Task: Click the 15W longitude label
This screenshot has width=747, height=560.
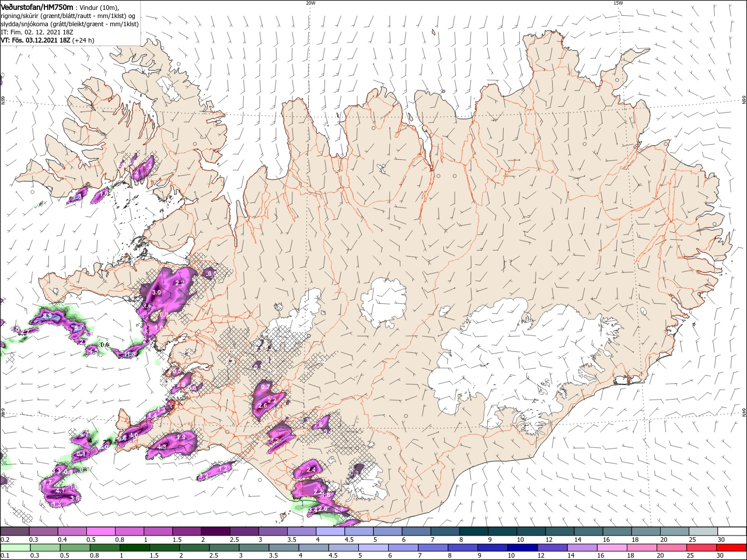Action: click(618, 3)
